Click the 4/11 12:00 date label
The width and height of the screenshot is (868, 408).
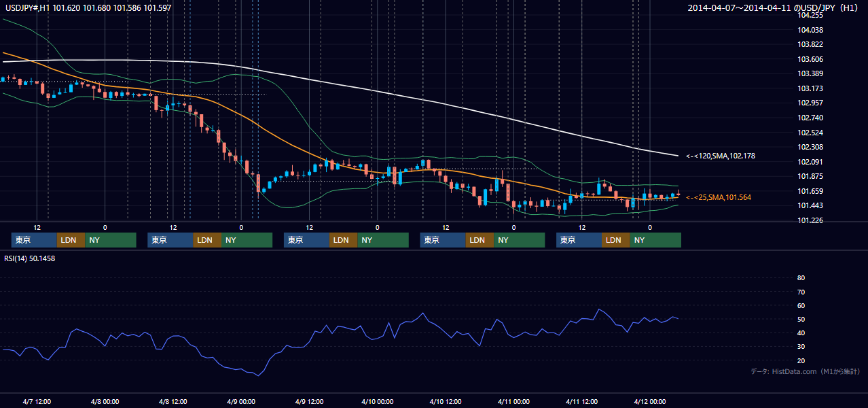(x=581, y=401)
